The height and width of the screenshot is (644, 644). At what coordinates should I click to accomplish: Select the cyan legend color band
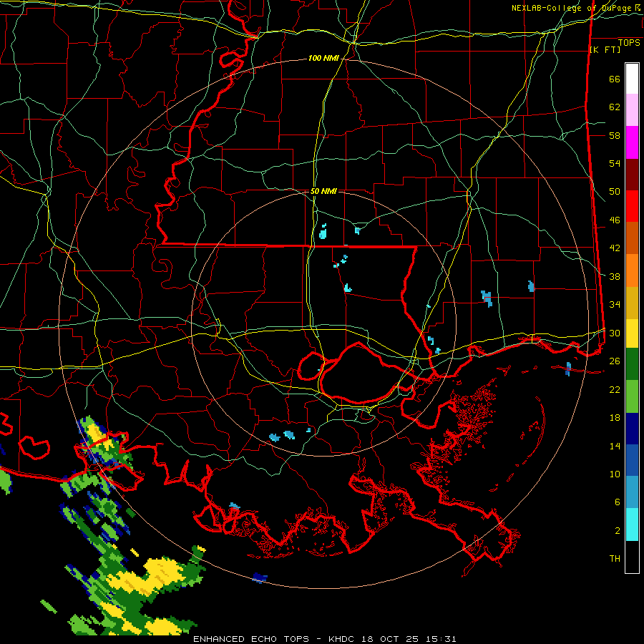point(632,525)
